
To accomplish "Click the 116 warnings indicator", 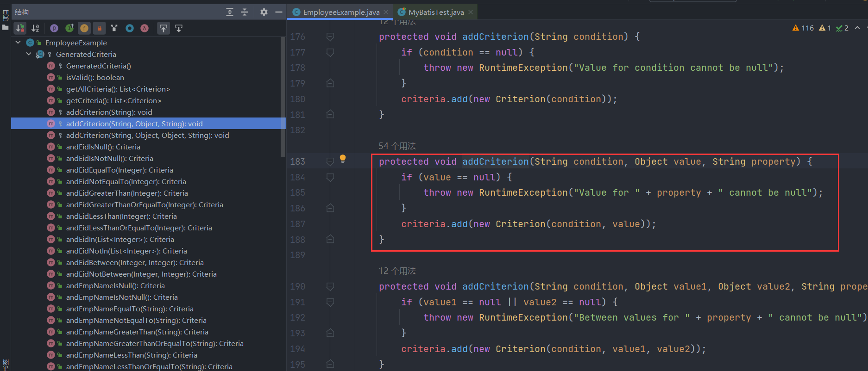I will pos(803,28).
